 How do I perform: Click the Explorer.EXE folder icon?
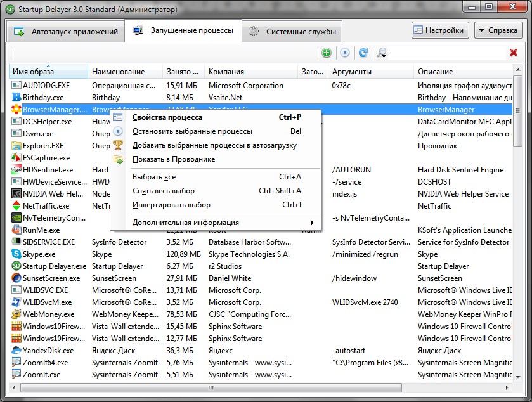(16, 146)
